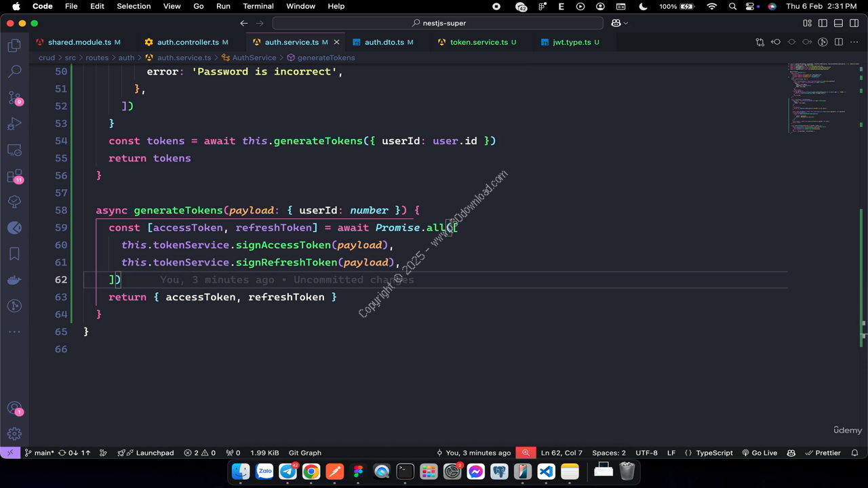Open the Go menu

[199, 6]
